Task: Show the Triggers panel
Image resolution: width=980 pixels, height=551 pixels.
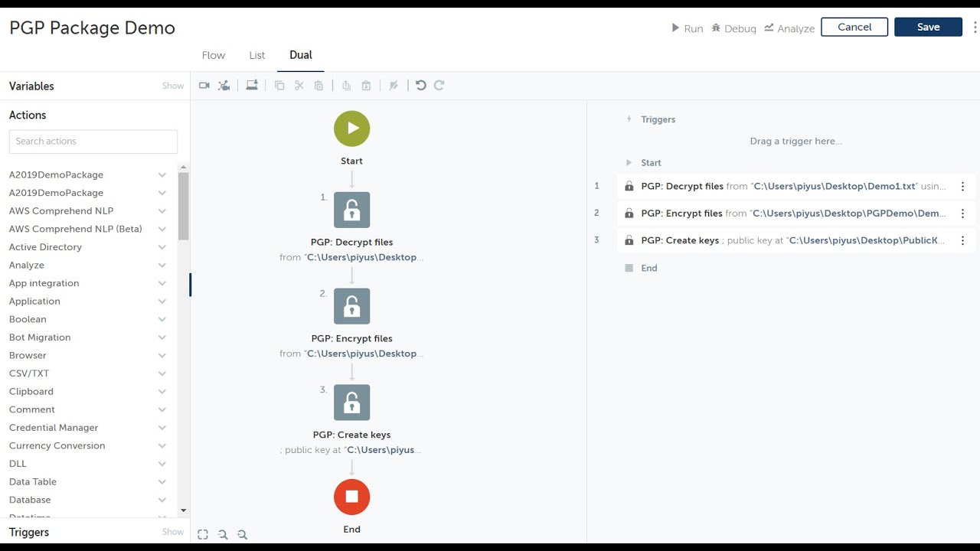Action: [x=173, y=532]
